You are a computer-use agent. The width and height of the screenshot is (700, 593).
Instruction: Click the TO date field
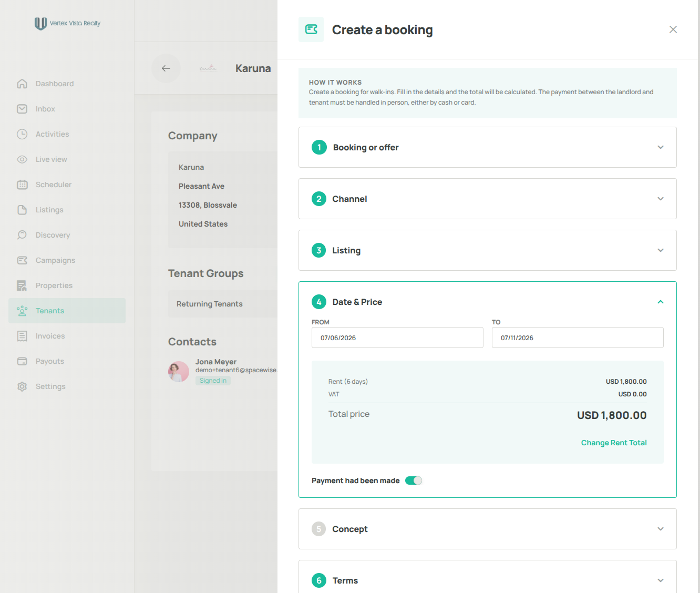pos(578,338)
